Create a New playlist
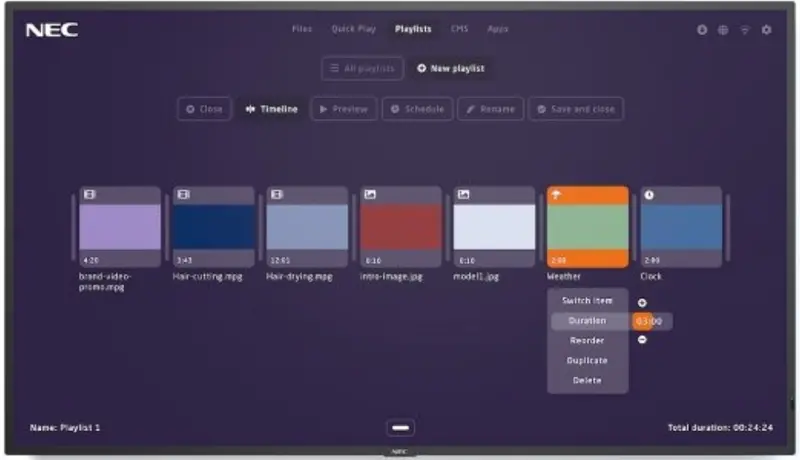The width and height of the screenshot is (800, 460). click(451, 68)
